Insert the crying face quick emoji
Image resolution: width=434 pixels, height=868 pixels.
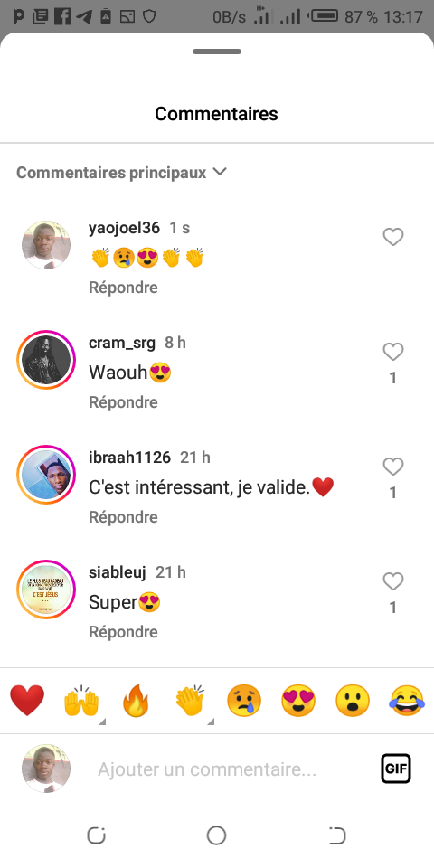click(x=244, y=701)
